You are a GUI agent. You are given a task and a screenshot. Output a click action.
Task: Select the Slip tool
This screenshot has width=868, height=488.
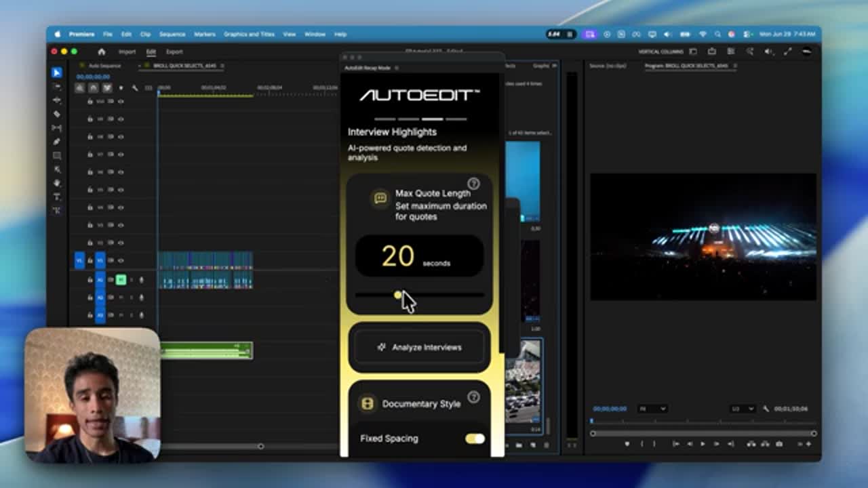tap(57, 128)
